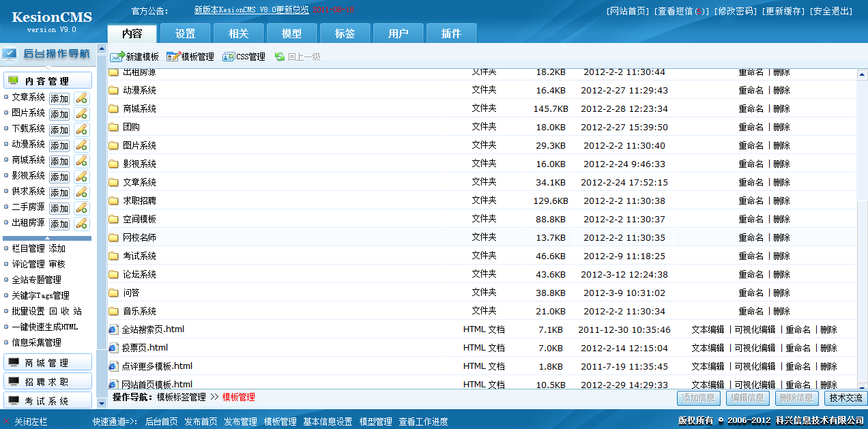Click the file list scrollbar up arrow
This screenshot has height=429, width=868.
tap(862, 75)
